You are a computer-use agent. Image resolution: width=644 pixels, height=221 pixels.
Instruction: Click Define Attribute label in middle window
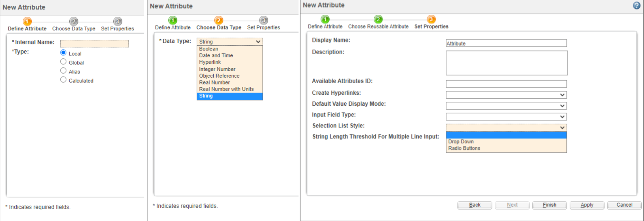(173, 28)
